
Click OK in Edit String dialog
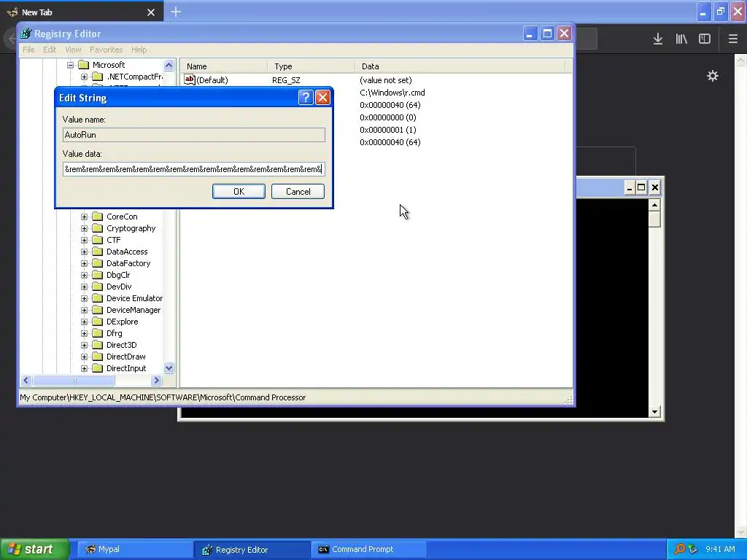pyautogui.click(x=239, y=192)
